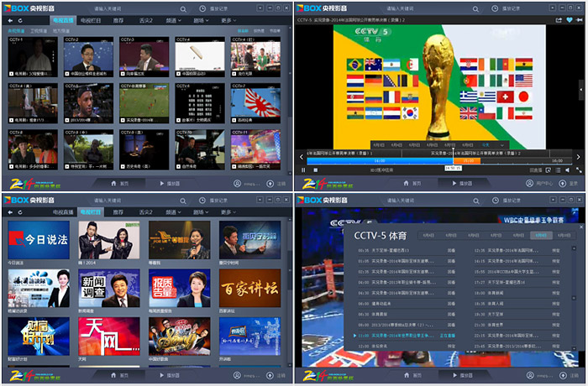
Task: Open CCTV-3 live channel thumbnail
Action: pos(144,56)
